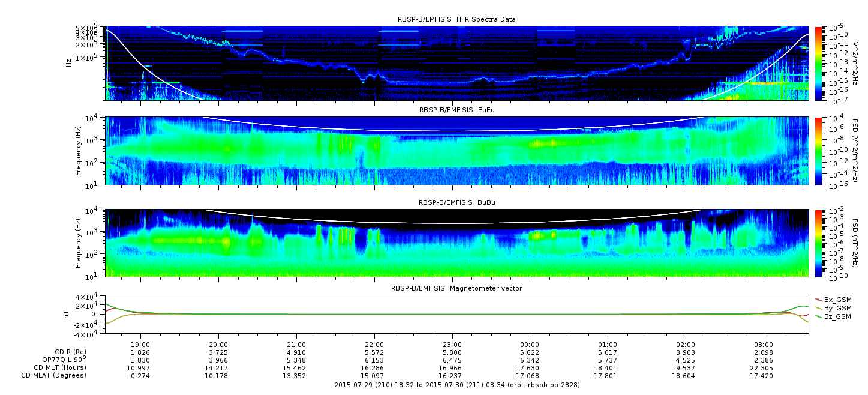Click the red Bx_GSM legend line marker
Viewport: 868px width, 395px height.
(818, 299)
